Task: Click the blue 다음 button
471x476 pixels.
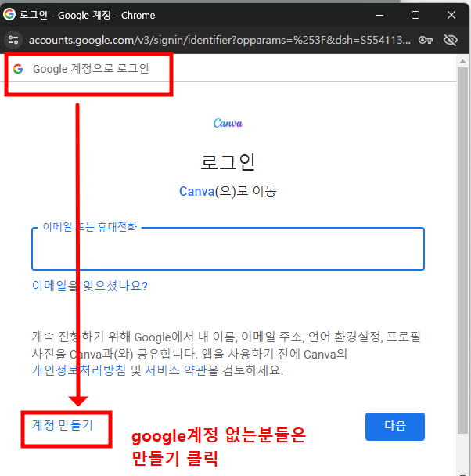Action: [x=395, y=426]
